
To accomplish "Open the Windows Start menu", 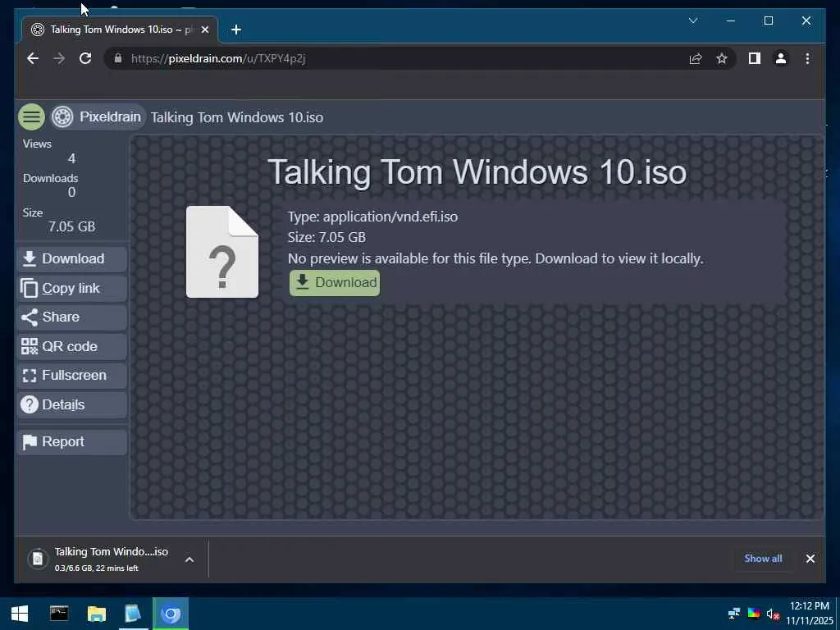I will (20, 614).
